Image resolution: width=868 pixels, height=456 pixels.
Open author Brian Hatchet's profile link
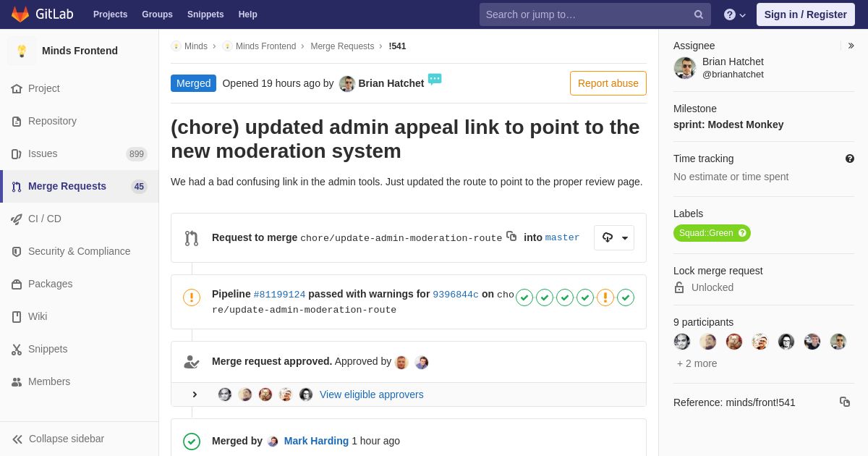(391, 83)
